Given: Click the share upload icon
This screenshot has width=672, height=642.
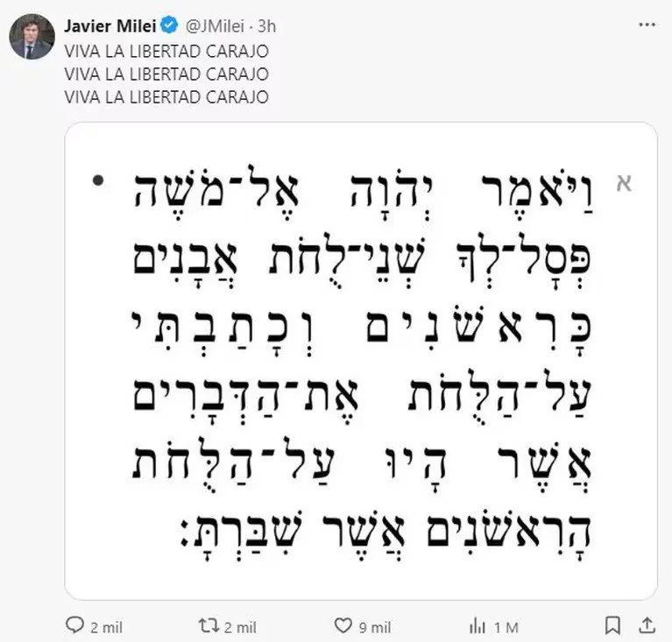Looking at the screenshot, I should pos(647,626).
